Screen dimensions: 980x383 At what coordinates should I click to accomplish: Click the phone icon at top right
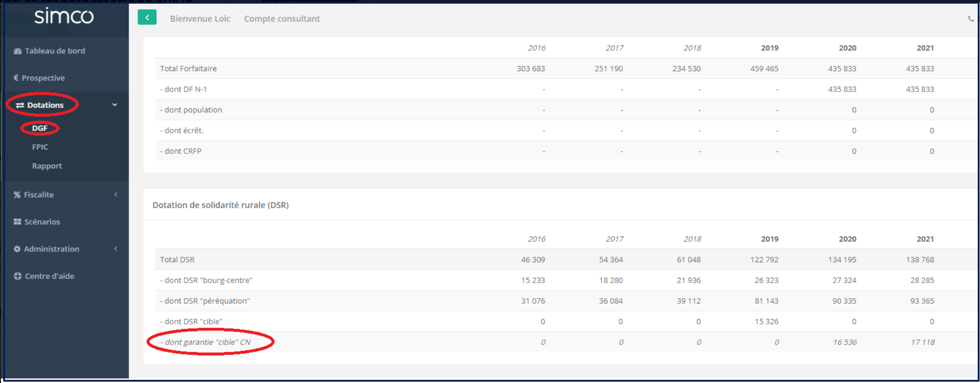[970, 19]
